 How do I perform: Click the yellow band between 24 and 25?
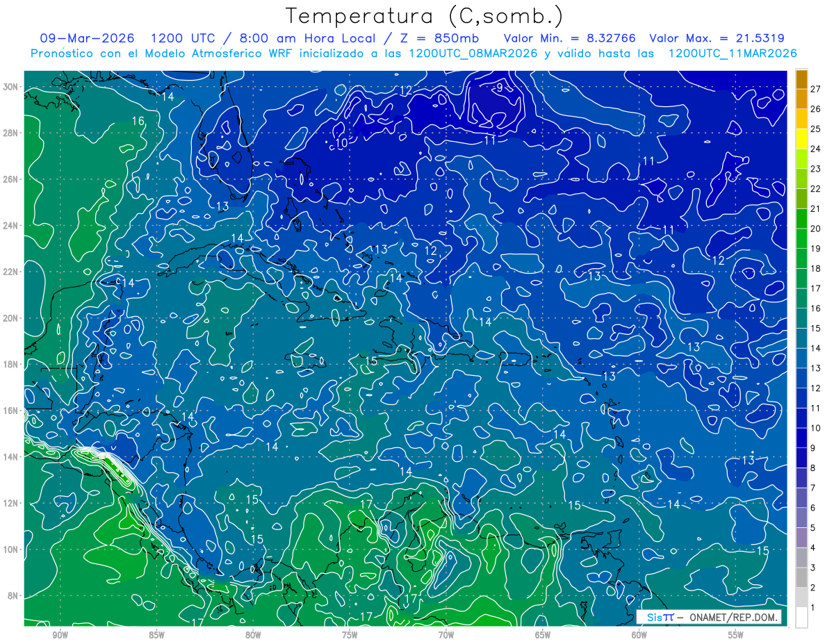tap(801, 138)
